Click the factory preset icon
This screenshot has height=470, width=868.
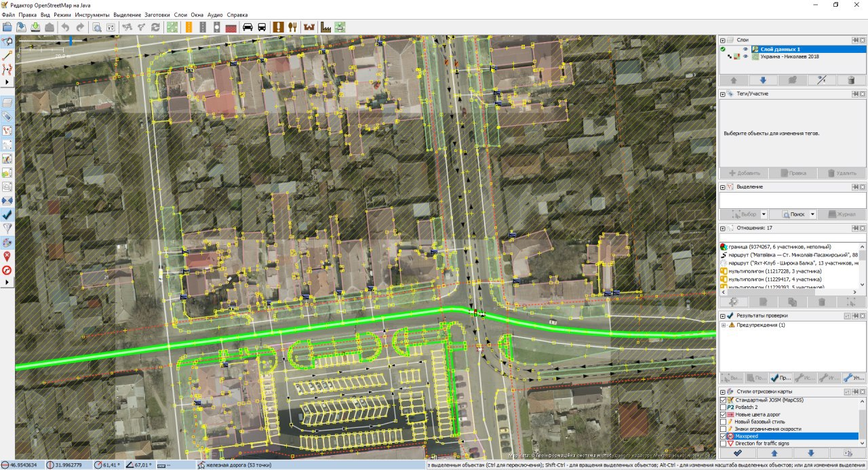click(x=325, y=27)
